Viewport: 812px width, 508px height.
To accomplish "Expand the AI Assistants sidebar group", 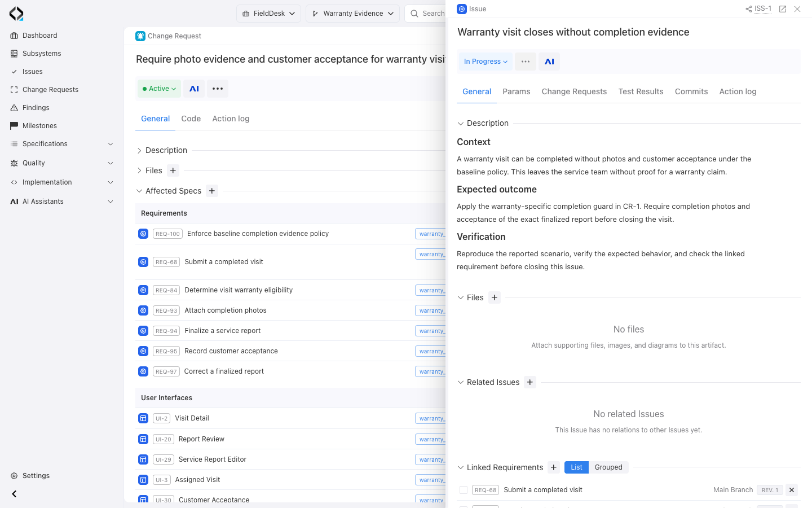I will coord(62,202).
